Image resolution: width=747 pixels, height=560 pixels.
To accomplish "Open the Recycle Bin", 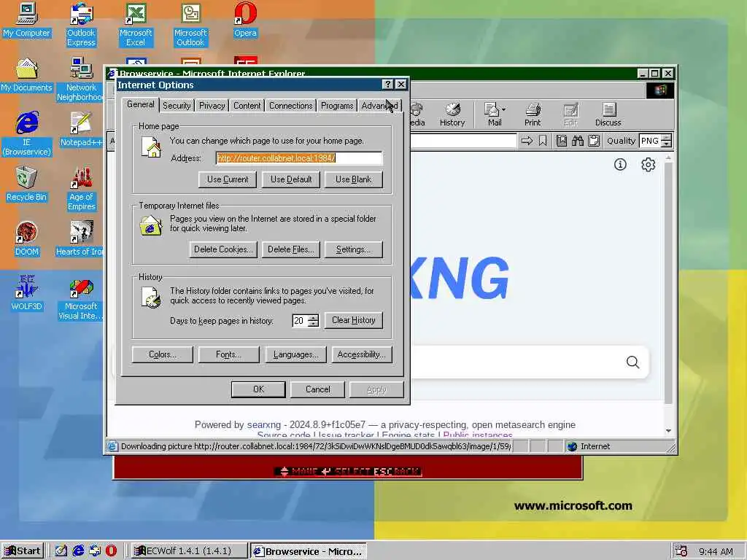I will click(26, 184).
